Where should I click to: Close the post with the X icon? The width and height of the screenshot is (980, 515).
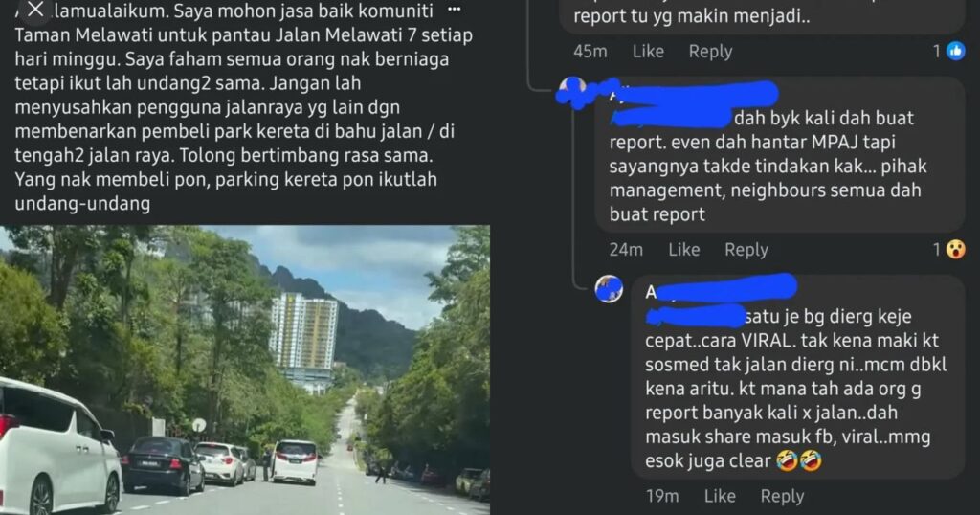[35, 10]
